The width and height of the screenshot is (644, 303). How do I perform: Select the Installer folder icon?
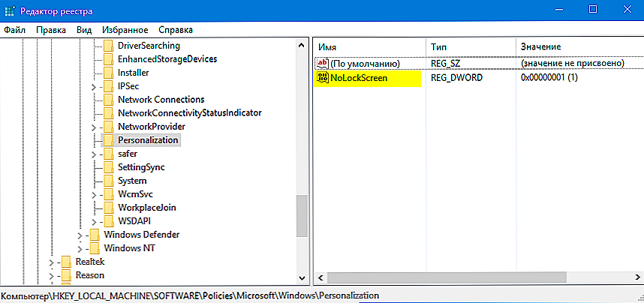(108, 73)
